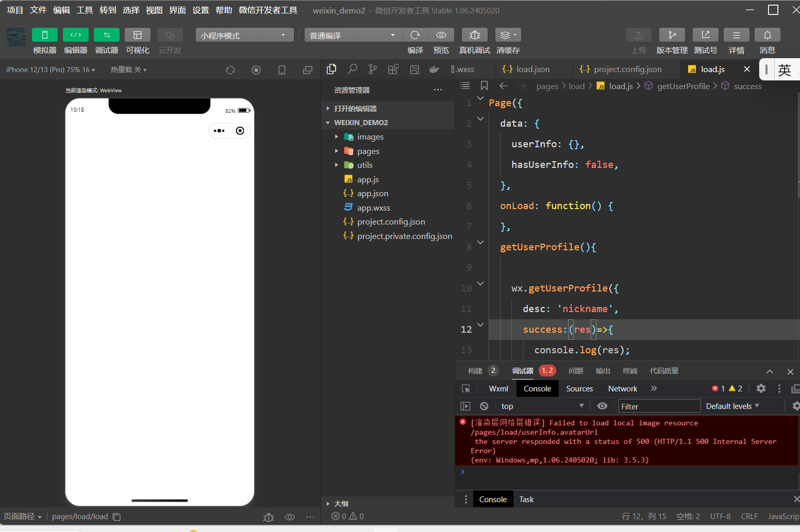Navigate back with the left arrow
800x532 pixels.
coord(504,85)
